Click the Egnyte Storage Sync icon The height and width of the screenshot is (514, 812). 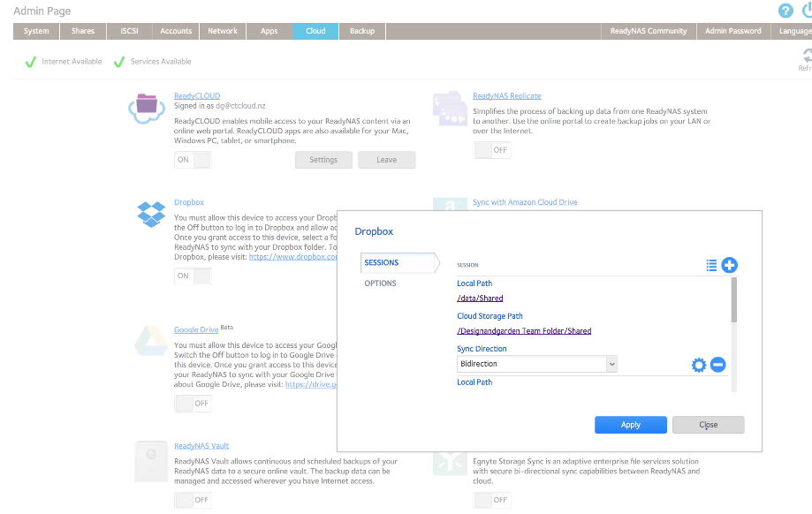pyautogui.click(x=450, y=464)
